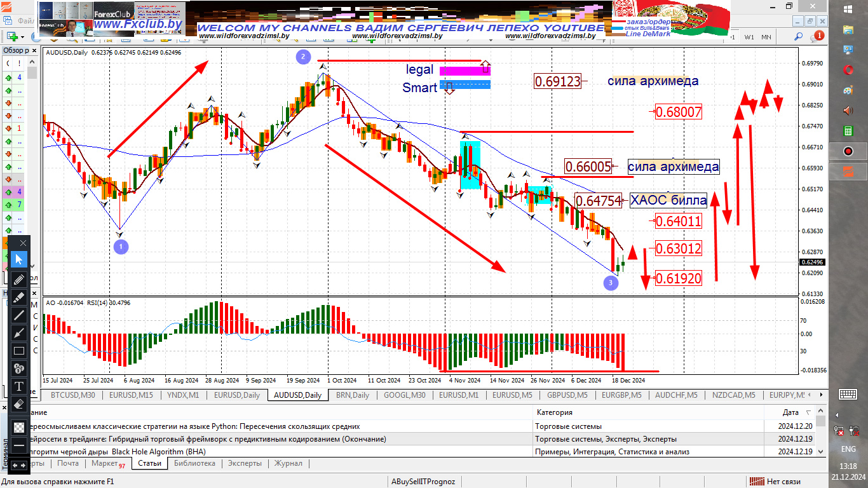Open the EURUSD,M5 chart tab
868x488 pixels.
[512, 395]
